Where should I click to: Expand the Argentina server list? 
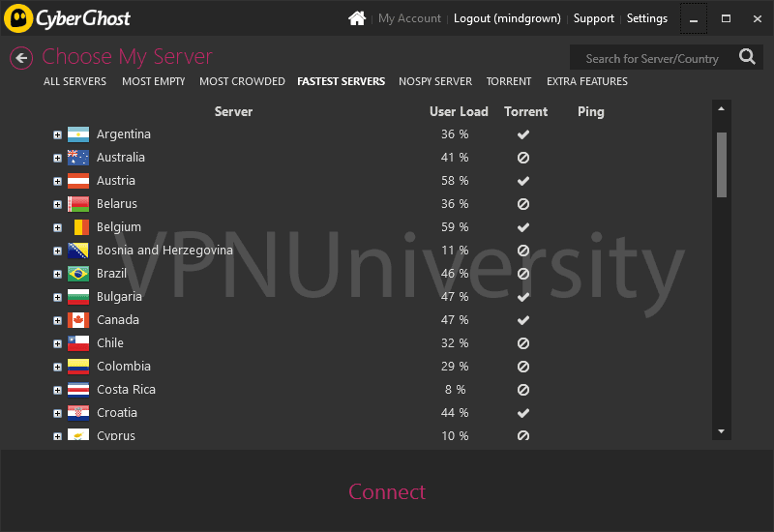click(57, 134)
